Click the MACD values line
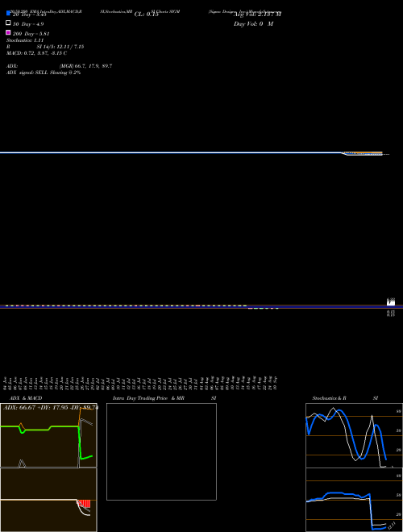This screenshot has height=532, width=403. click(x=36, y=53)
